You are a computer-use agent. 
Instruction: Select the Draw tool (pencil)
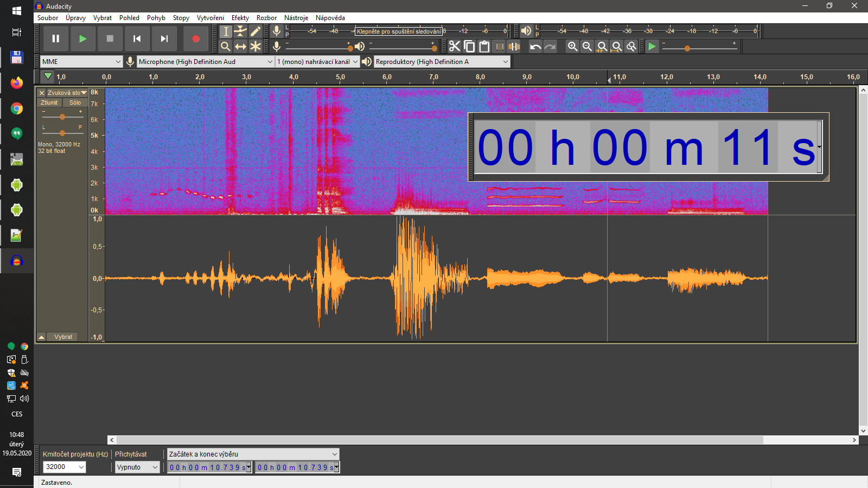[256, 31]
